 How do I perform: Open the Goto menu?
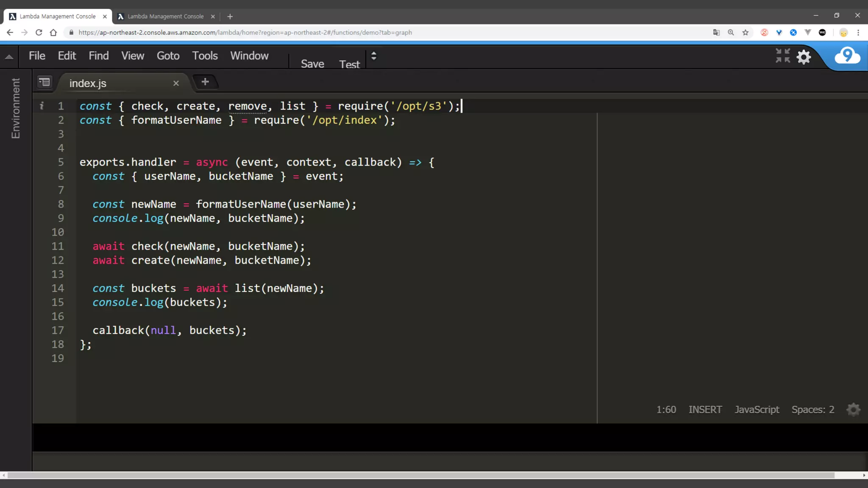[168, 56]
